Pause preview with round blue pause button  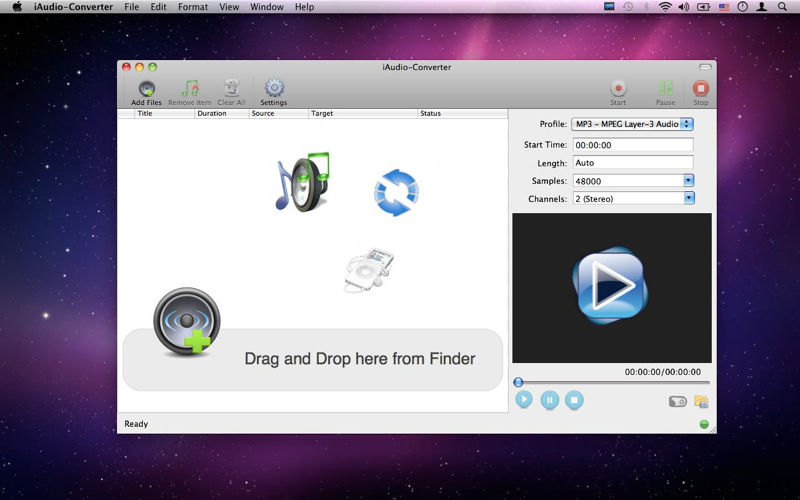549,400
